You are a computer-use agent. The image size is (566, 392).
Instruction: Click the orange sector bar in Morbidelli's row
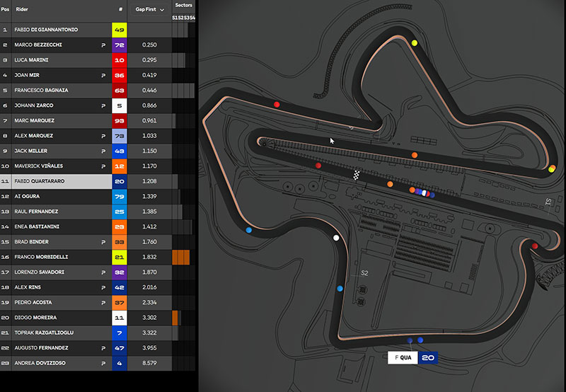(180, 257)
